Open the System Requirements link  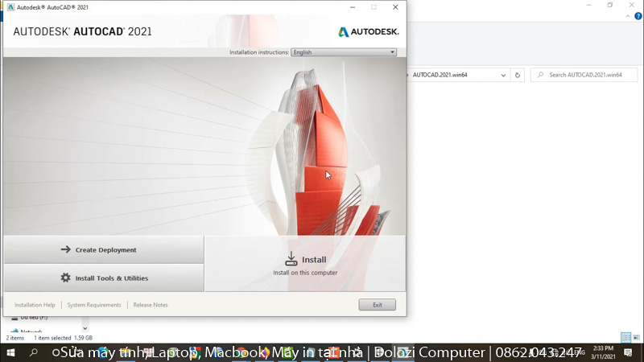(x=94, y=305)
